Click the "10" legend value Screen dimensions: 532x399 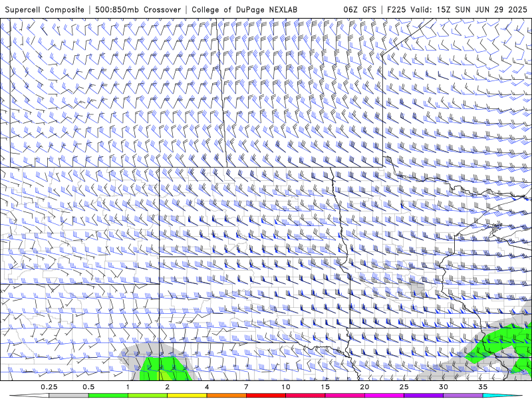click(286, 387)
